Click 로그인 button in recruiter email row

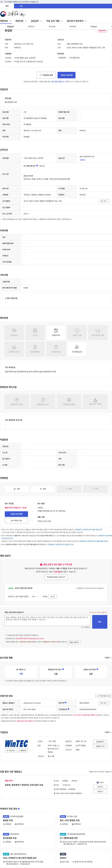point(53,597)
